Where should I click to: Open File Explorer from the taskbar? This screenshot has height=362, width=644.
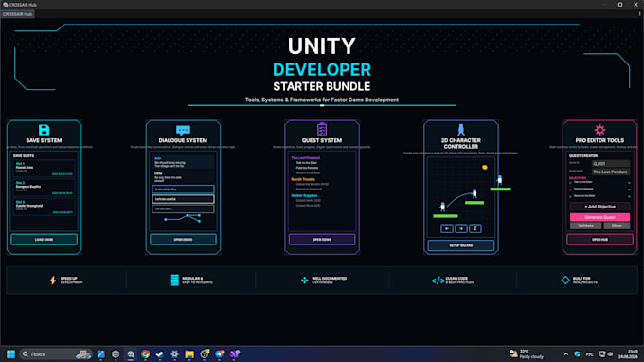(x=189, y=353)
